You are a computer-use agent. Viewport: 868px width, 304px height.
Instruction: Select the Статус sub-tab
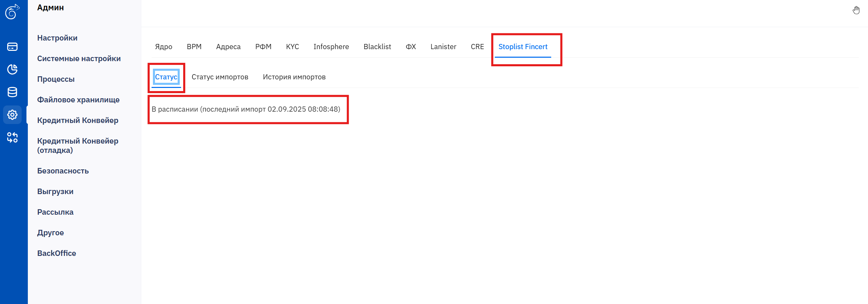(166, 77)
